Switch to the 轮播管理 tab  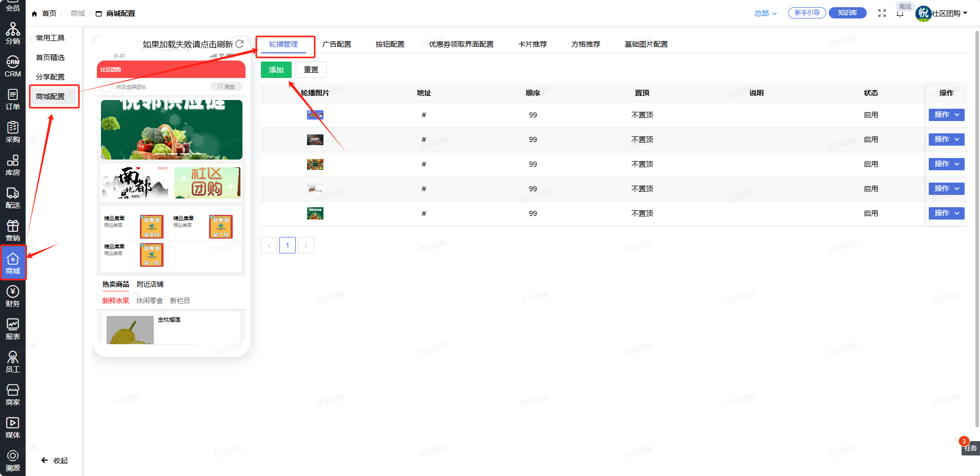(x=283, y=44)
